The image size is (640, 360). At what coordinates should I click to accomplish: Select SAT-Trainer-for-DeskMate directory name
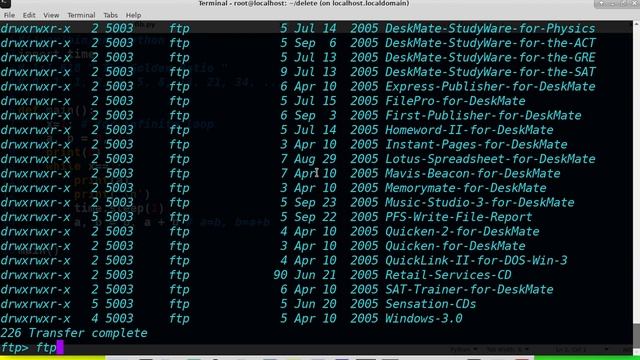point(469,289)
